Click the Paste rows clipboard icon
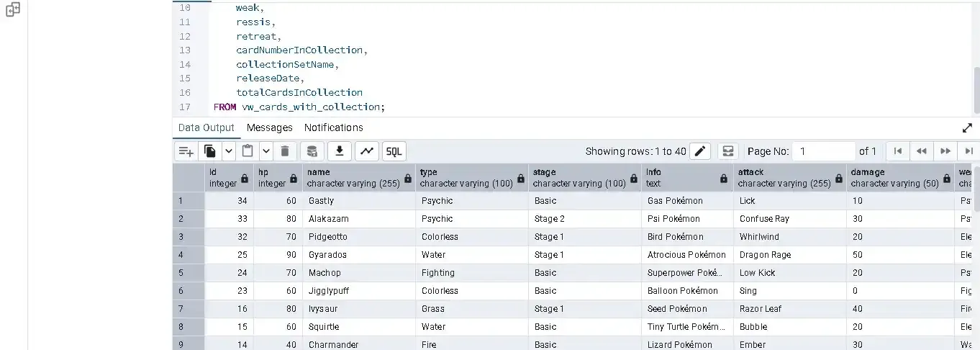Screen dimensions: 980x350 [248, 151]
